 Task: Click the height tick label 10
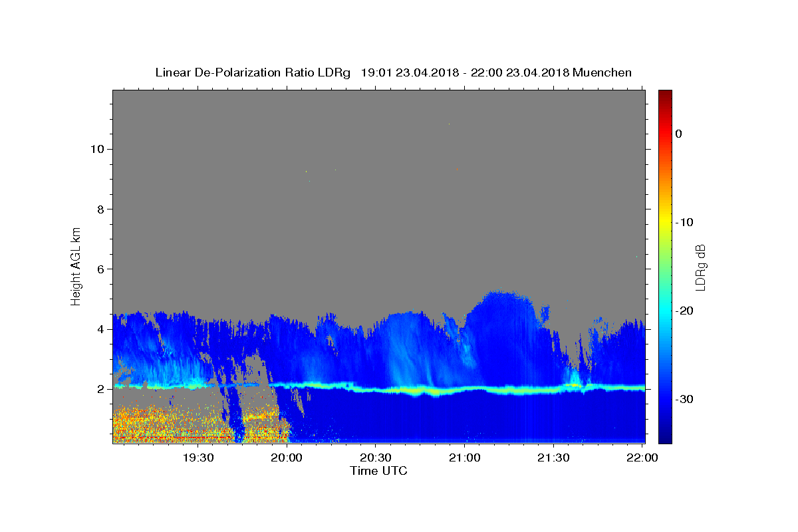pyautogui.click(x=97, y=149)
